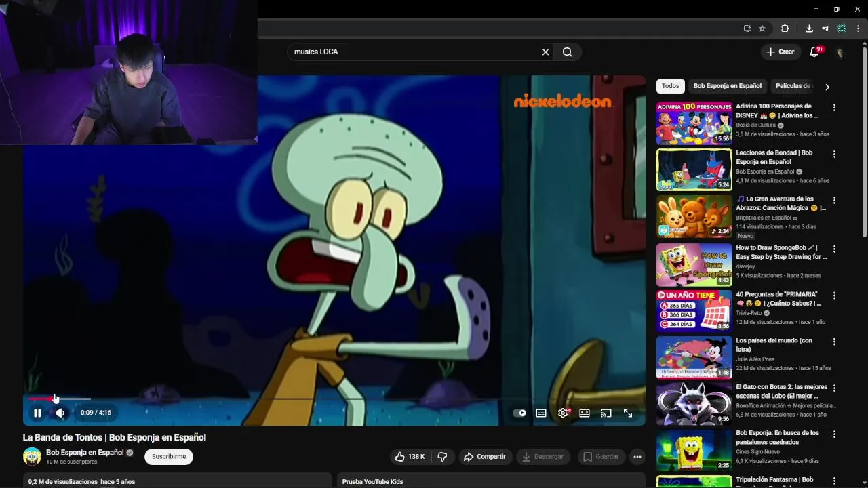
Task: Open 'Bob Esponja en Español' channel name link
Action: click(85, 453)
